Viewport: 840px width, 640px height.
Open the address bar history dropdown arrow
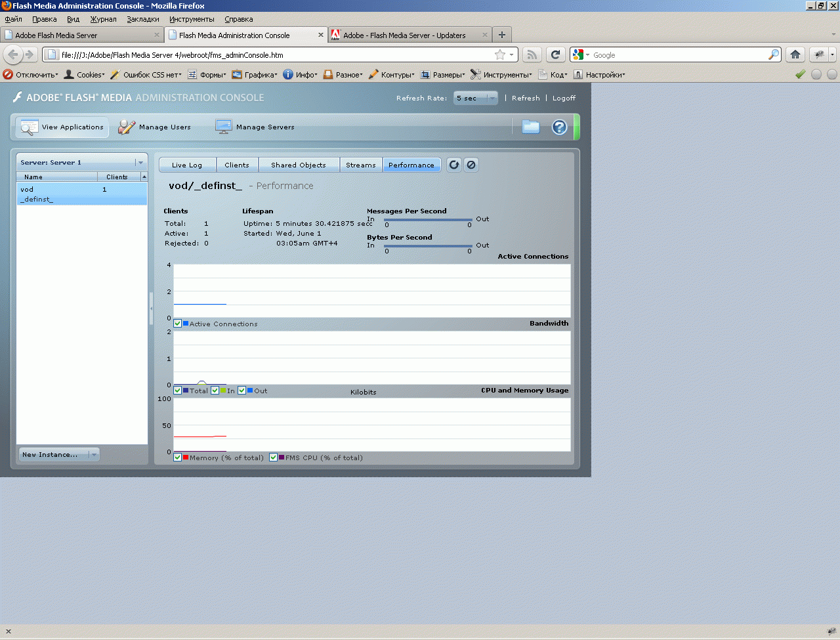click(512, 54)
